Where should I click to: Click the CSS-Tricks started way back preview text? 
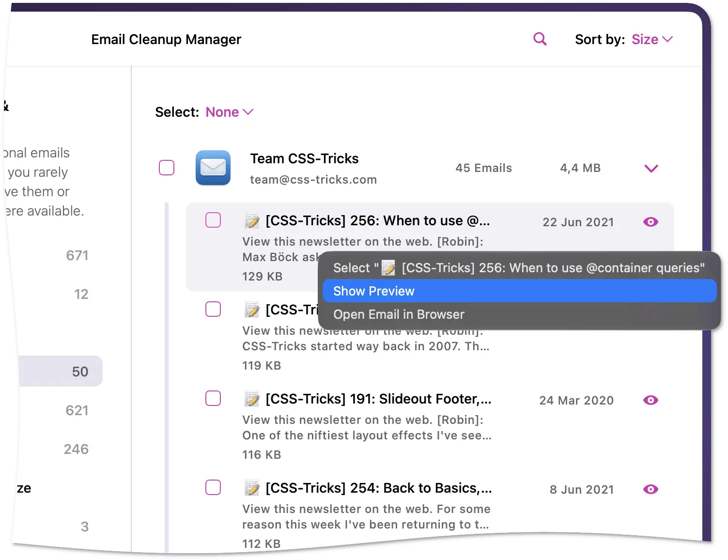pos(366,346)
